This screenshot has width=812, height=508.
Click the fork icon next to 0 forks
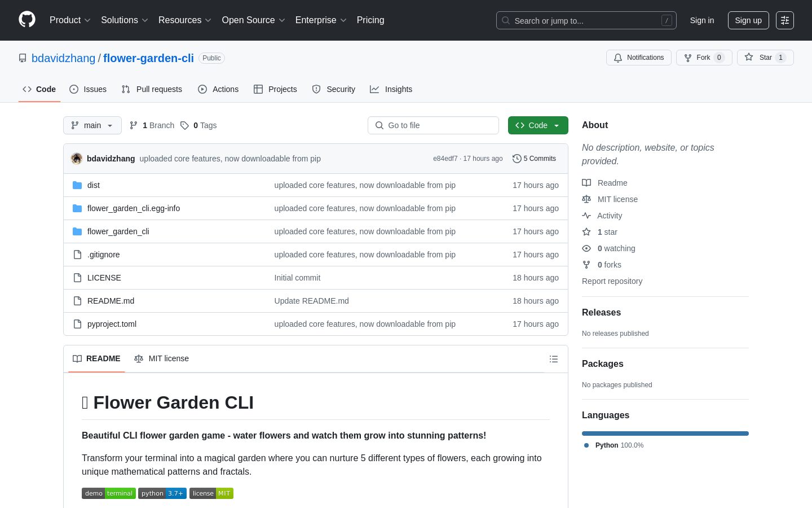(586, 265)
